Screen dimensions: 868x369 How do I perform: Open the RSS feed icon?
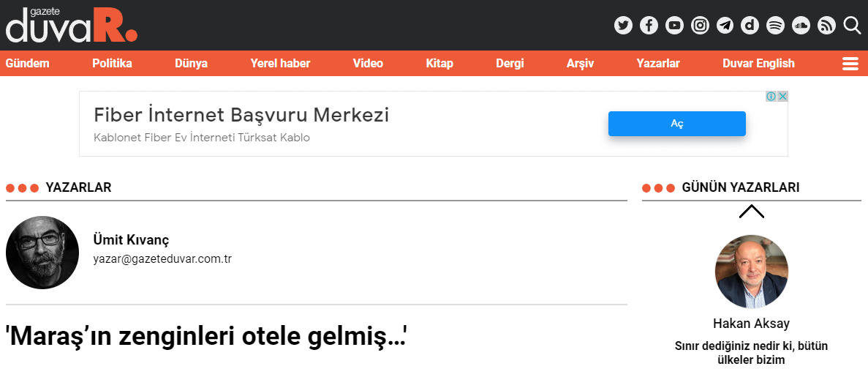click(826, 26)
